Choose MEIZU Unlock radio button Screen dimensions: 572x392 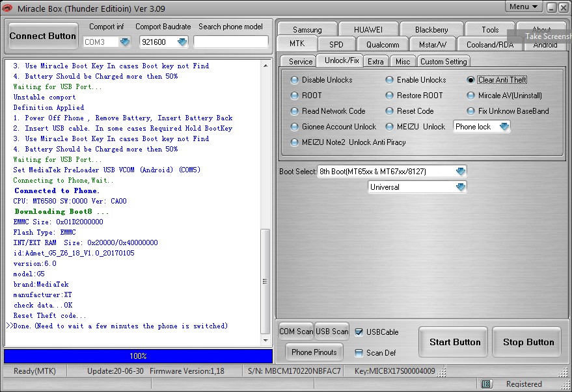[x=389, y=127]
